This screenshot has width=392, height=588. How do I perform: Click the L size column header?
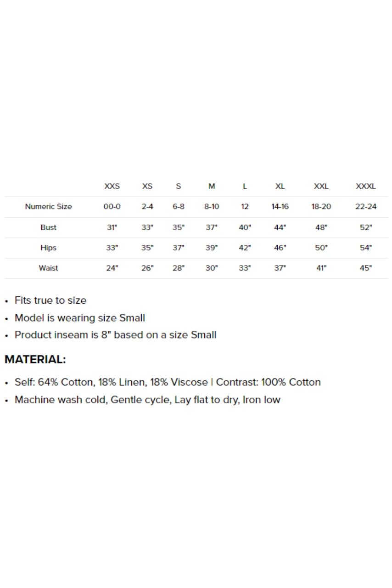tap(245, 186)
